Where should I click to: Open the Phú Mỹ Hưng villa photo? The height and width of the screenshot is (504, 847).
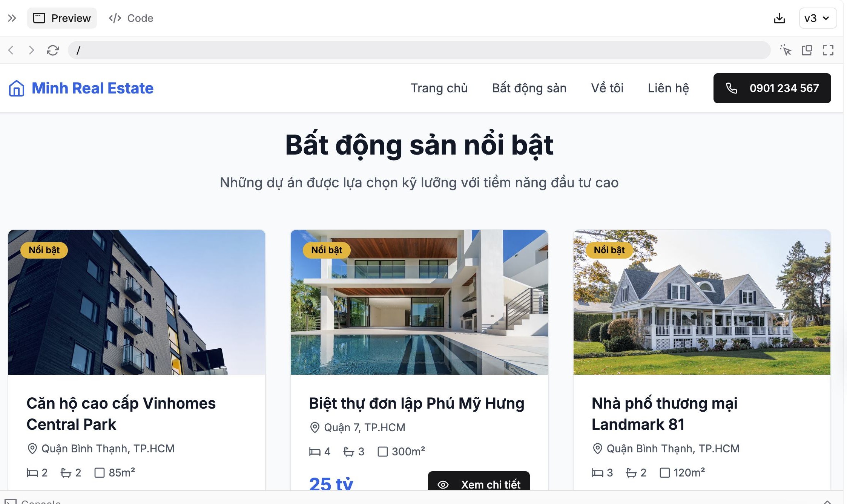pyautogui.click(x=419, y=302)
